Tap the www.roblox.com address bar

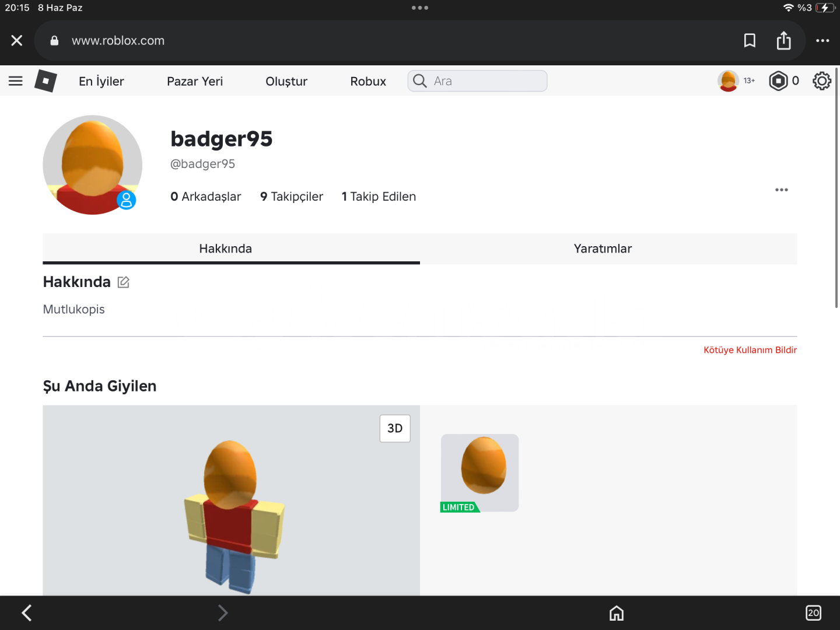pyautogui.click(x=420, y=40)
